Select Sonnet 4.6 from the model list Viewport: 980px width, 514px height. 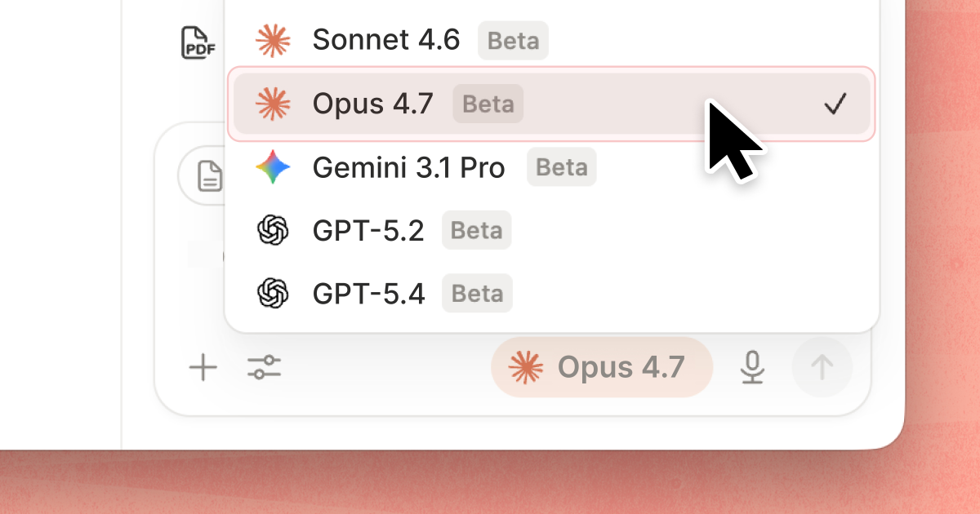coord(551,39)
